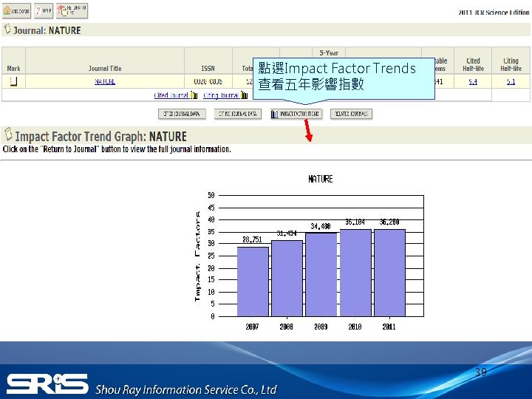Select the 2009 bar labeled 34.480
Viewport: 532px width, 399px height.
coord(321,274)
